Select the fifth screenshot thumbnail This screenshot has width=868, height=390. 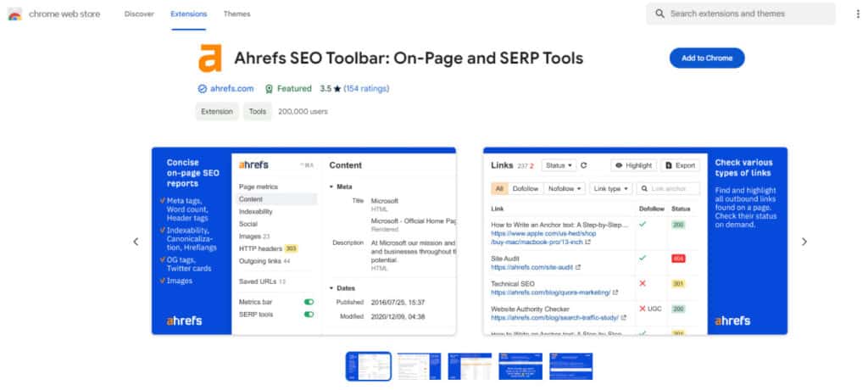570,366
